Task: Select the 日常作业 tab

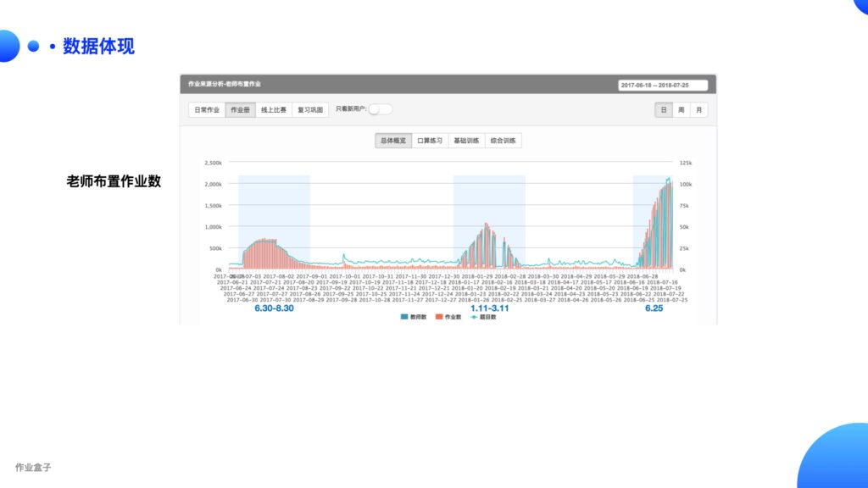Action: click(207, 110)
